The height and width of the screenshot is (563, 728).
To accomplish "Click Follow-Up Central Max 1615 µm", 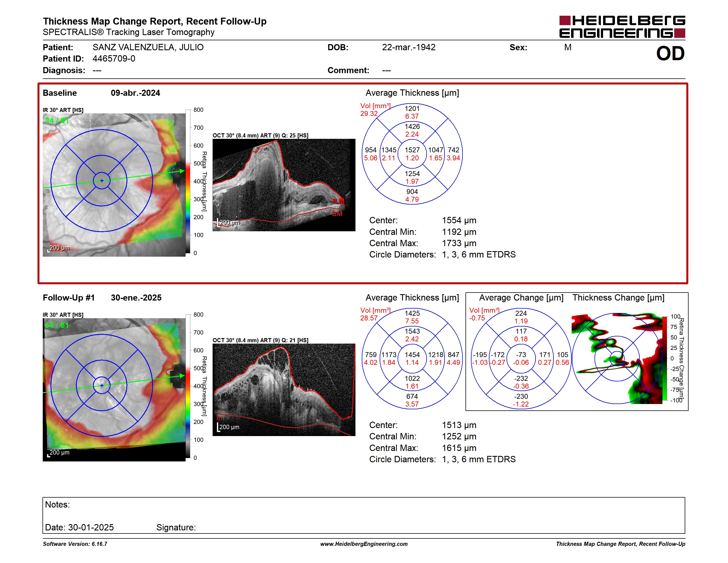I will pyautogui.click(x=459, y=448).
